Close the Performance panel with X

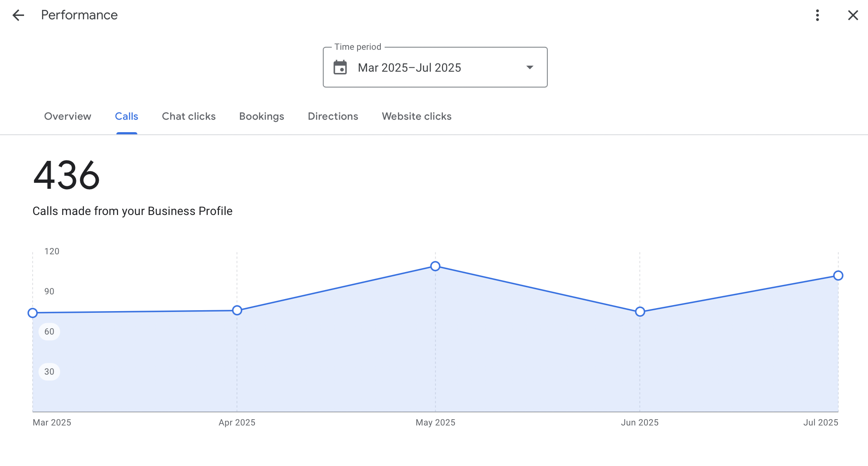point(853,15)
